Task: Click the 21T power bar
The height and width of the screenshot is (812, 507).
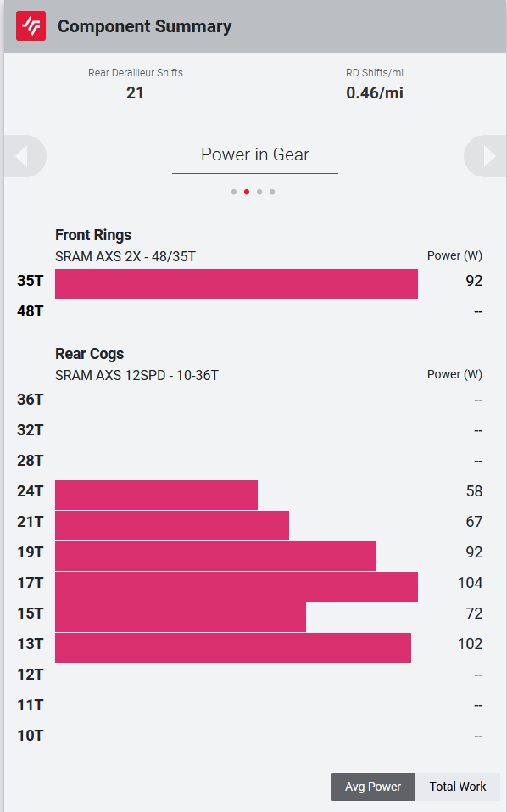Action: (x=172, y=525)
